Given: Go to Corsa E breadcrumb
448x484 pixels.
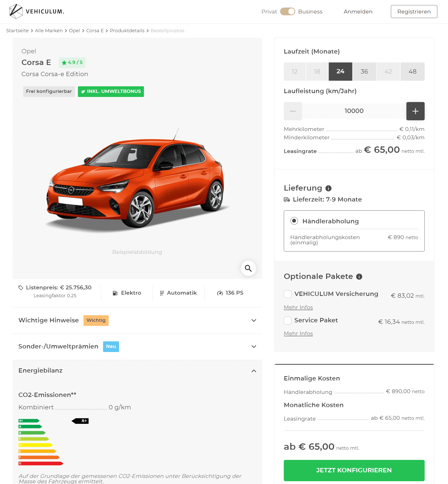Looking at the screenshot, I should (95, 31).
